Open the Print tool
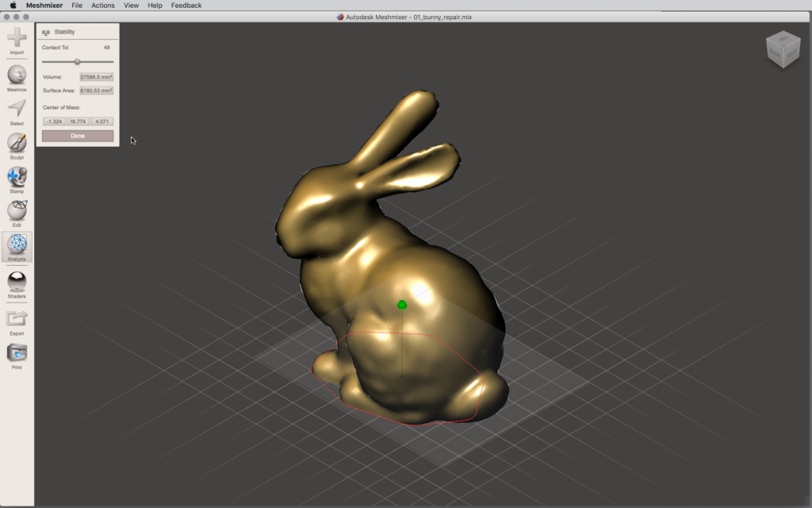The height and width of the screenshot is (508, 812). [17, 353]
